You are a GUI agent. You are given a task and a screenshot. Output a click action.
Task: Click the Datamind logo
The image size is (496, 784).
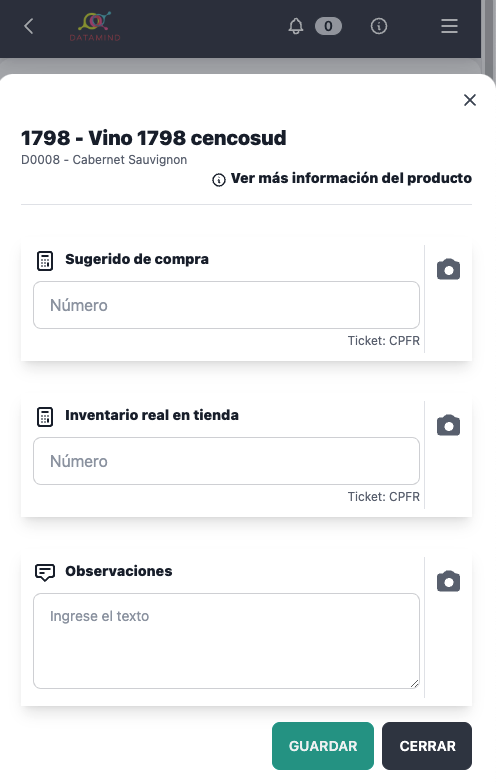[95, 26]
